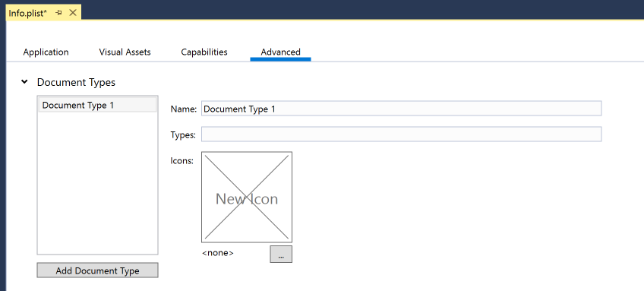Click the Types: label
The width and height of the screenshot is (644, 291).
point(183,134)
